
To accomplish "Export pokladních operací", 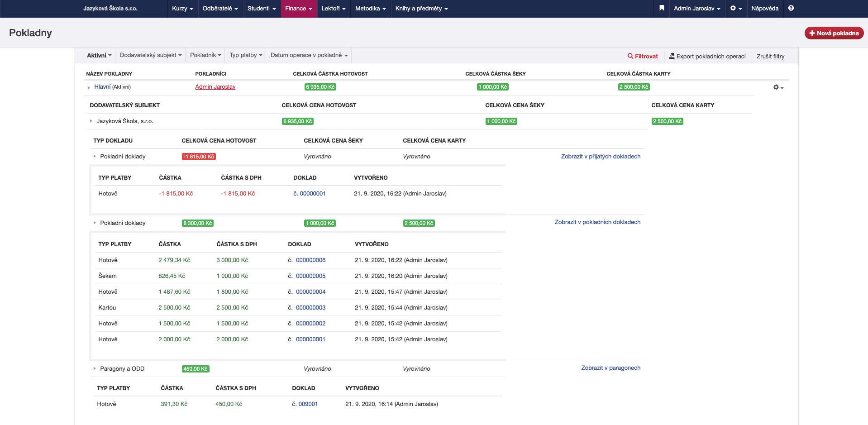I will [x=707, y=56].
